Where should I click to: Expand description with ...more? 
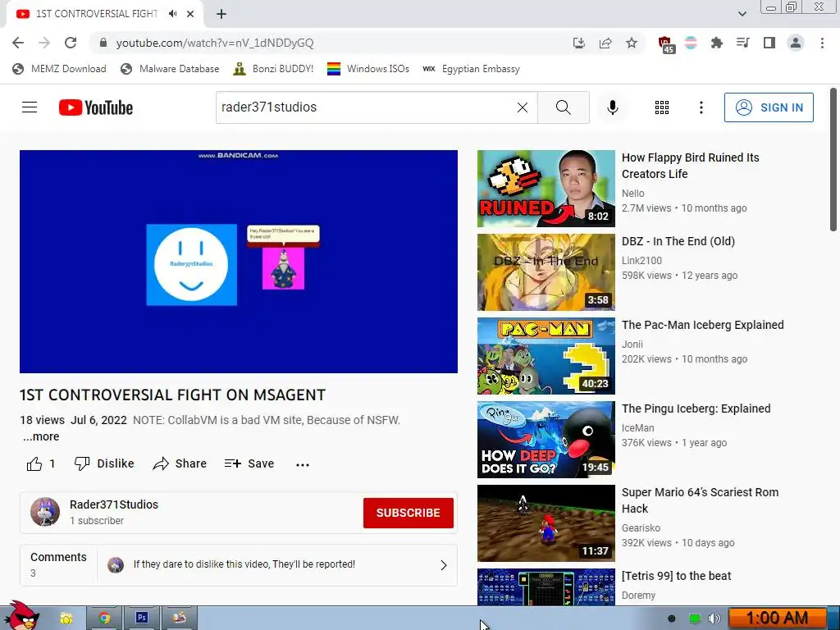click(41, 436)
